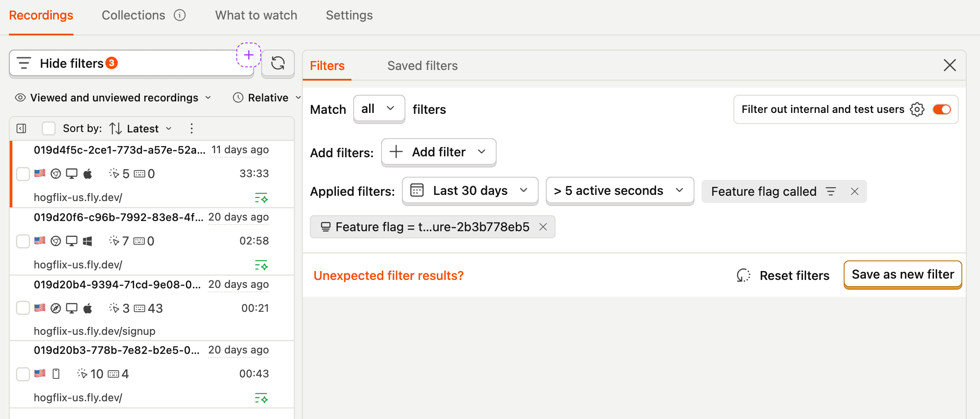Click the click-count icon on 019d20b3 recording

point(82,373)
